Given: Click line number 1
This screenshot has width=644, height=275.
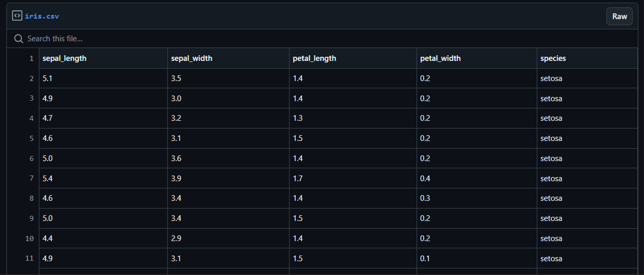Looking at the screenshot, I should pyautogui.click(x=31, y=58).
